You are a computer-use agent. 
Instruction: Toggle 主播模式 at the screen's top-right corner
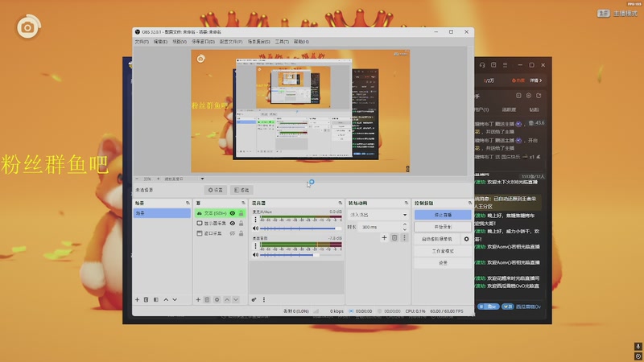[617, 14]
